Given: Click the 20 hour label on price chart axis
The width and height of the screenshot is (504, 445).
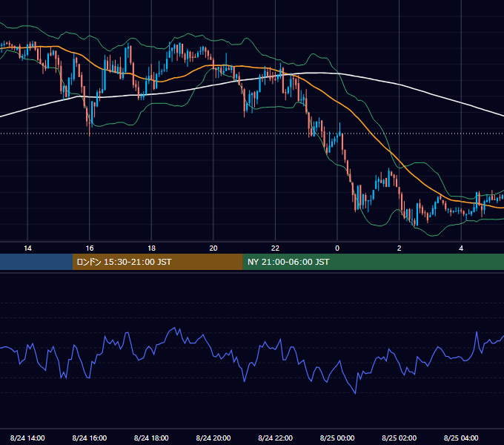Looking at the screenshot, I should [x=213, y=248].
